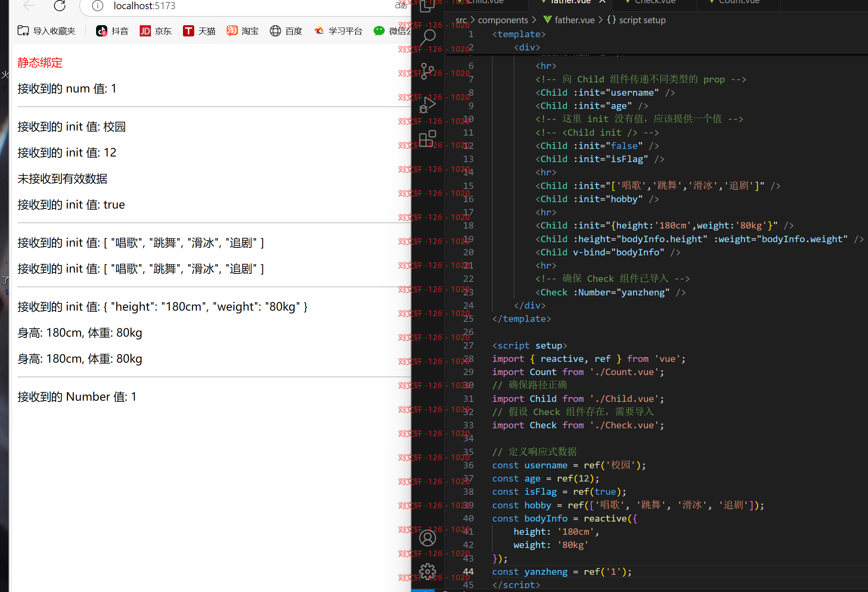Click the text 接收到的 init 值: true

pyautogui.click(x=71, y=205)
